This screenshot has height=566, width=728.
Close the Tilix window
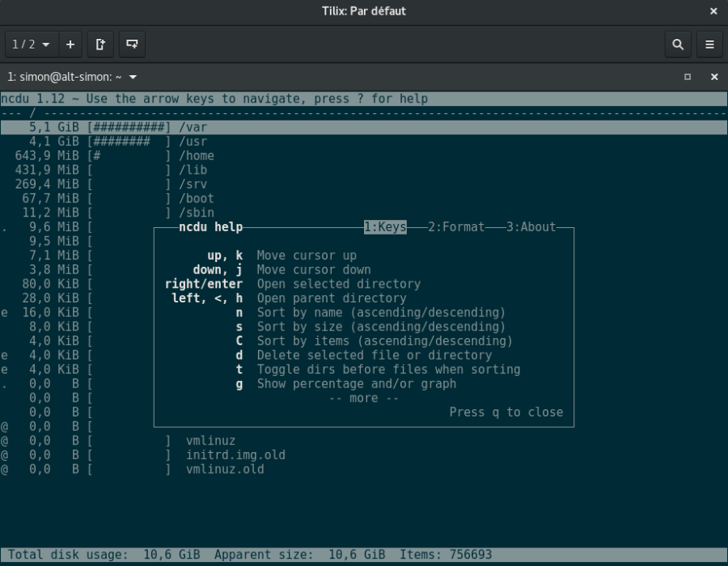point(713,11)
